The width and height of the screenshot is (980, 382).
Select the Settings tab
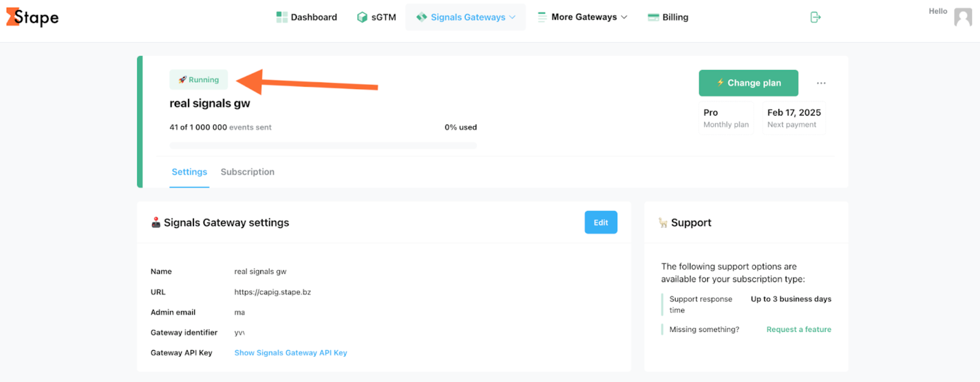tap(189, 172)
